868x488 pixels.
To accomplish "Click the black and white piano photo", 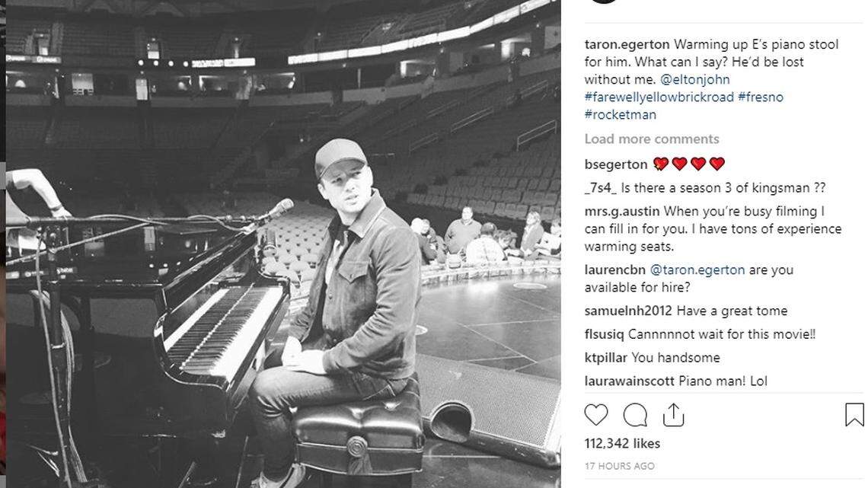I will coord(283,244).
